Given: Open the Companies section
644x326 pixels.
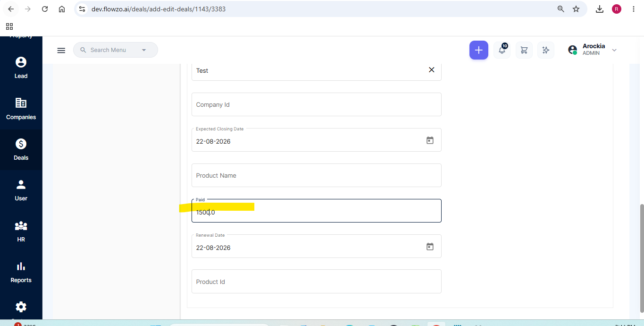Looking at the screenshot, I should tap(21, 109).
